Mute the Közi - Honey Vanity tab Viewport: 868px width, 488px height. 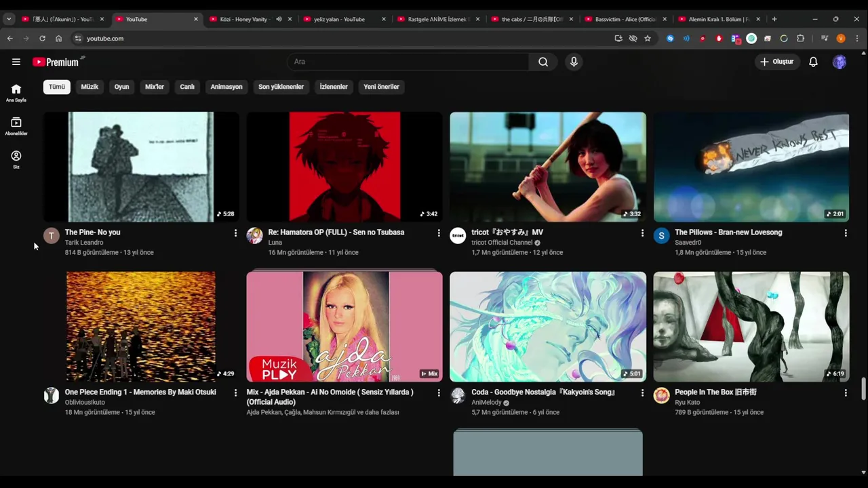tap(279, 19)
